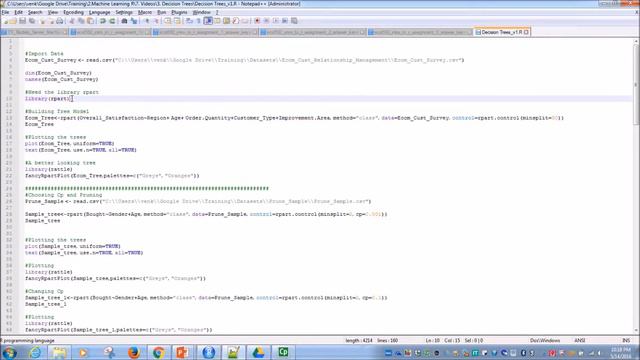Click the Zoom Out toolbar icon

pyautogui.click(x=156, y=21)
